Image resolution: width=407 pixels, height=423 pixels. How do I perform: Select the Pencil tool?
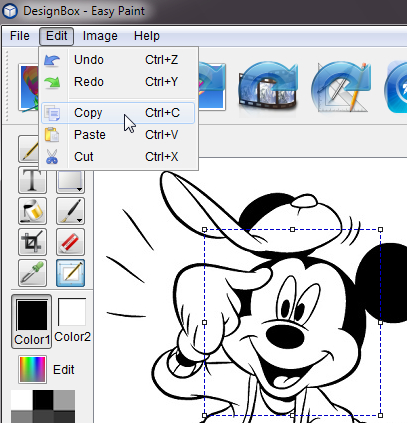click(29, 149)
